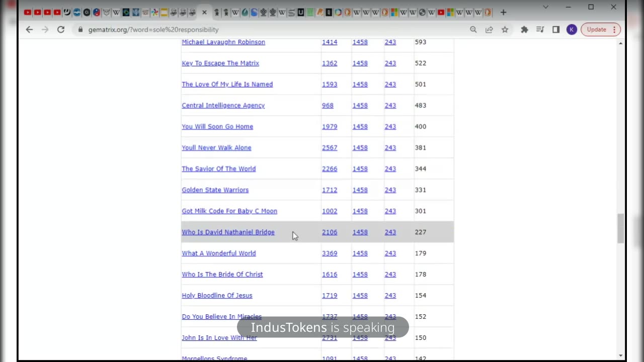Toggle the browser side panel icon

556,30
